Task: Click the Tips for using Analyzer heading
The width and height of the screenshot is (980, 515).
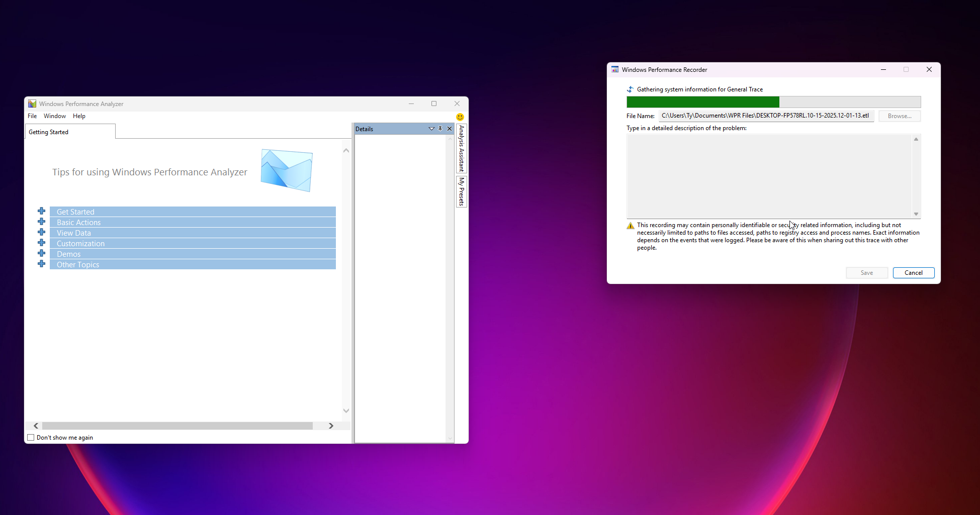Action: pyautogui.click(x=150, y=172)
